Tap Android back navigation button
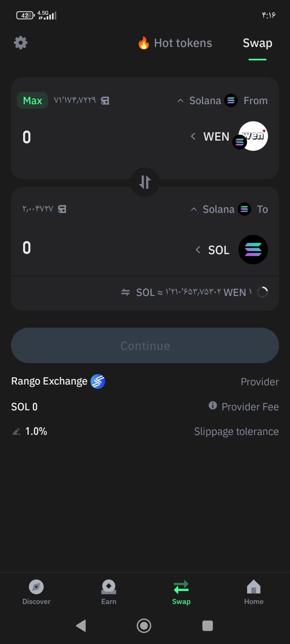Viewport: 290px width, 644px height. point(81,625)
